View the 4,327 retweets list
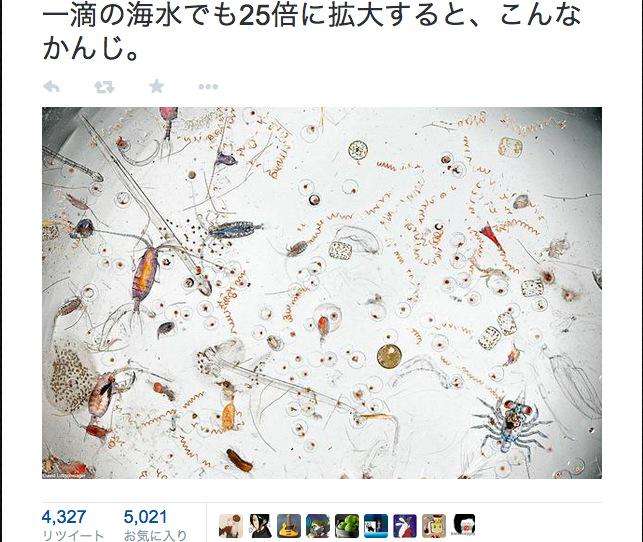Screen dimensions: 643x542 [64, 517]
